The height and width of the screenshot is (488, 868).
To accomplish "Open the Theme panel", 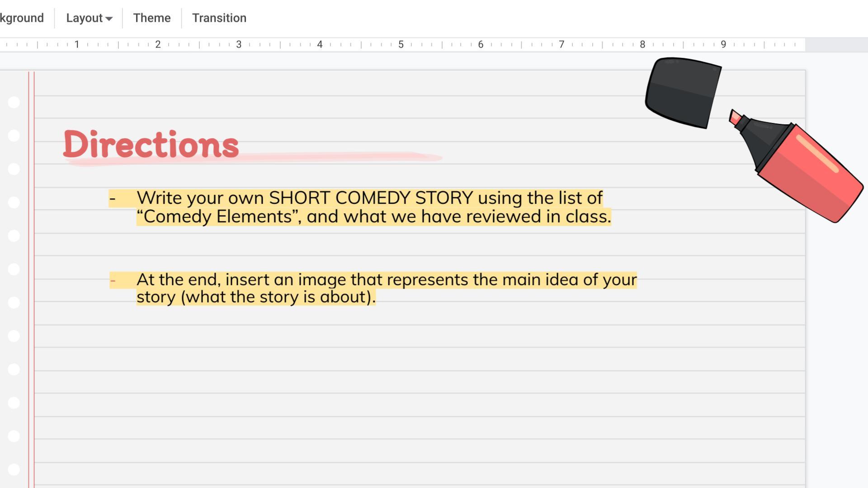I will pos(152,18).
